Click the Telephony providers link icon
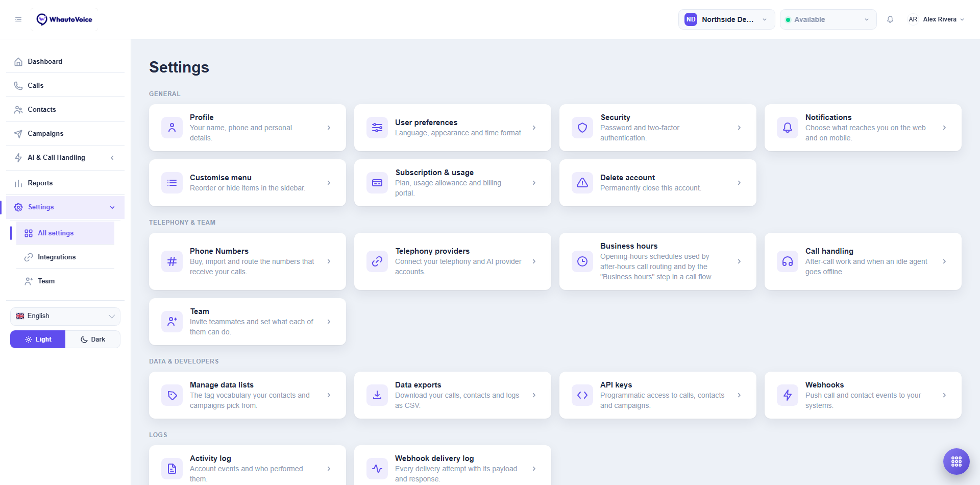 pos(377,261)
